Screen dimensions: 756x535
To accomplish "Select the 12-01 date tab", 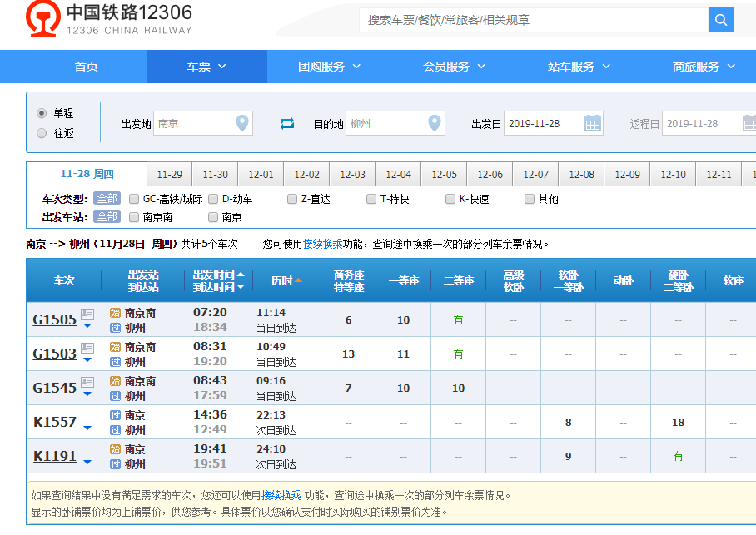I will (x=261, y=175).
